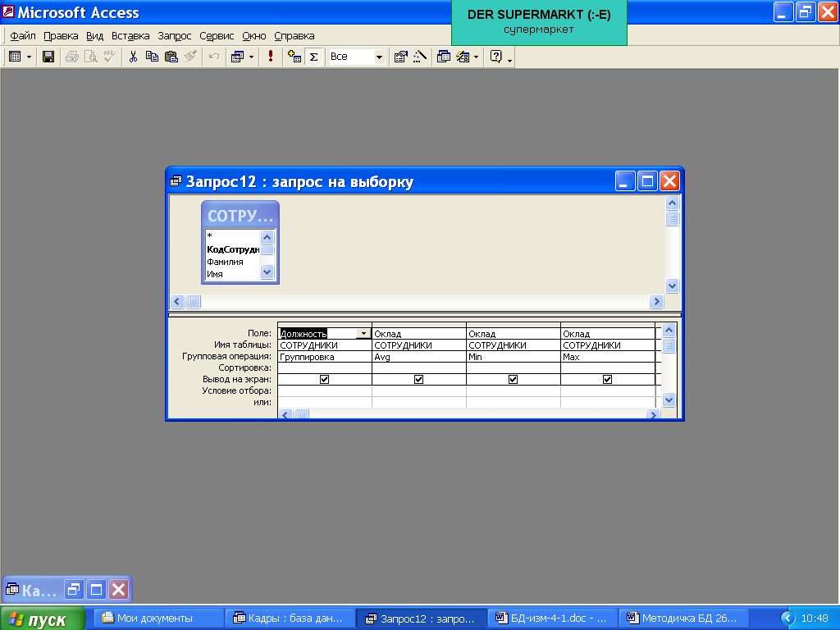The width and height of the screenshot is (840, 630).
Task: Select КодСотрудника field in table list
Action: tap(233, 249)
